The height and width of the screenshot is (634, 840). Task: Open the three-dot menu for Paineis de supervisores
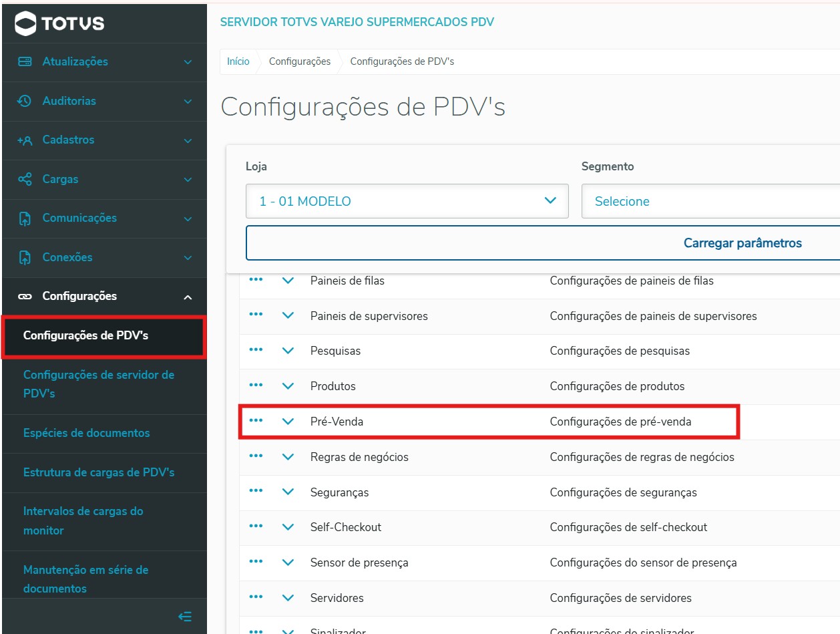tap(256, 315)
